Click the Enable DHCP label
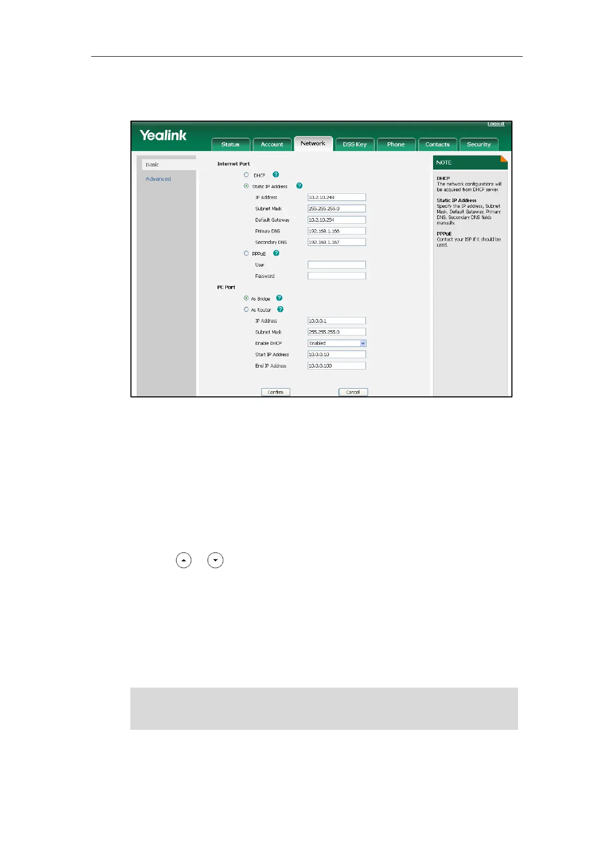 tap(269, 343)
